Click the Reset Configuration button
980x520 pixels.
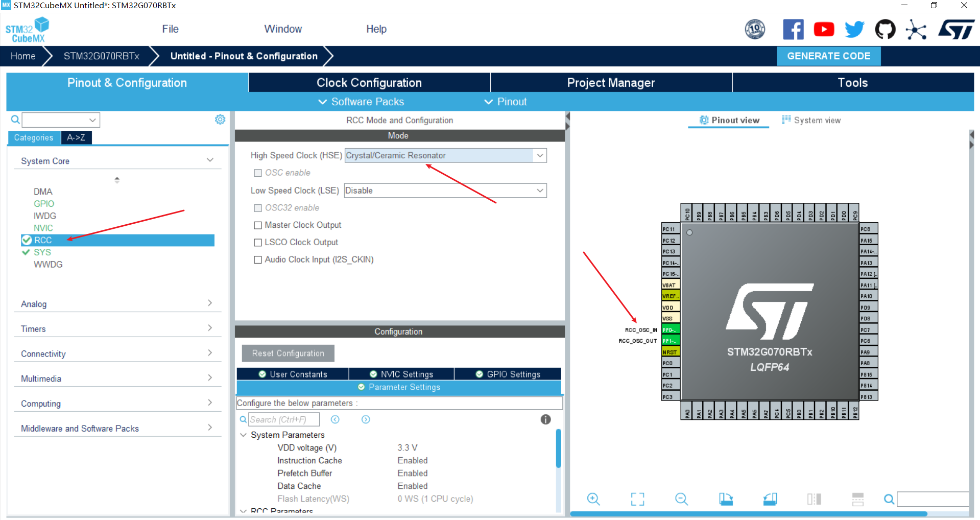click(288, 353)
